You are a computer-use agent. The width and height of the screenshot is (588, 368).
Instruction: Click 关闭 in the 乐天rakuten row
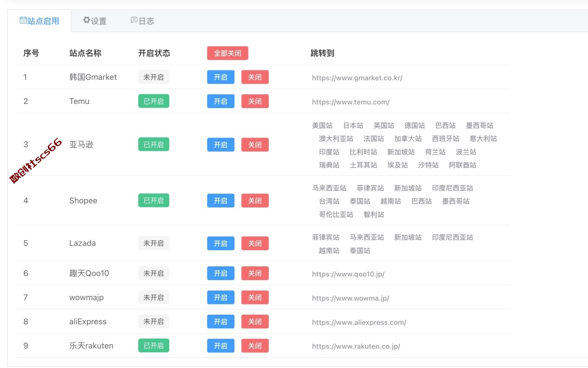255,345
